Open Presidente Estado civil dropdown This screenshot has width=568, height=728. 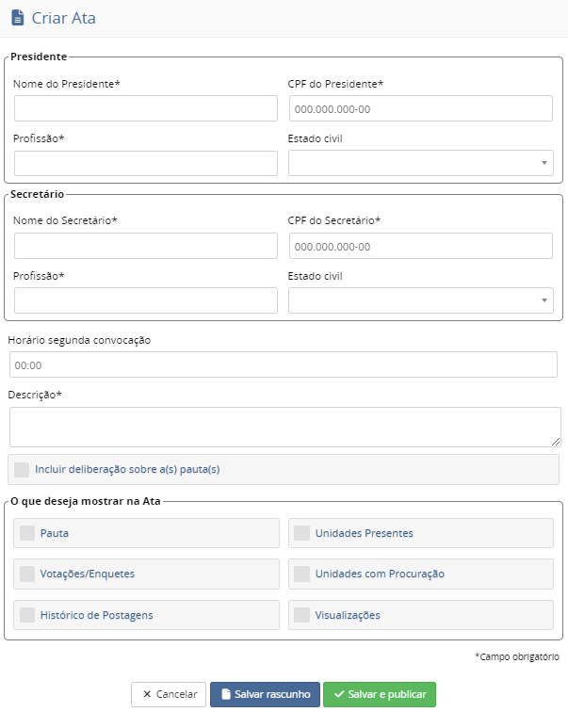point(420,163)
